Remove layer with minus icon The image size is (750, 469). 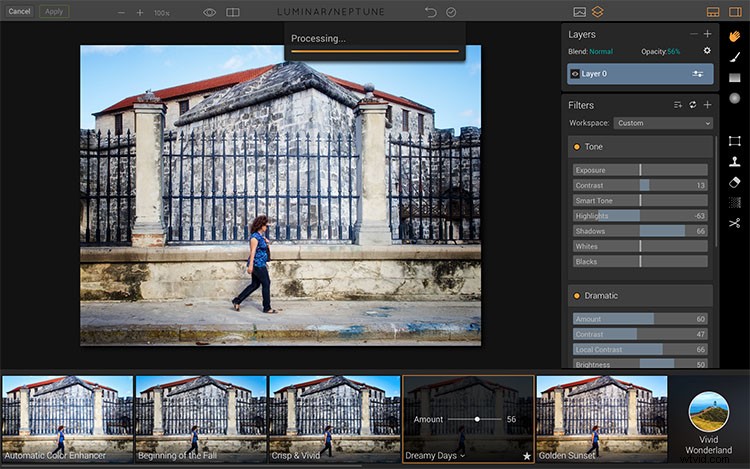click(x=694, y=34)
